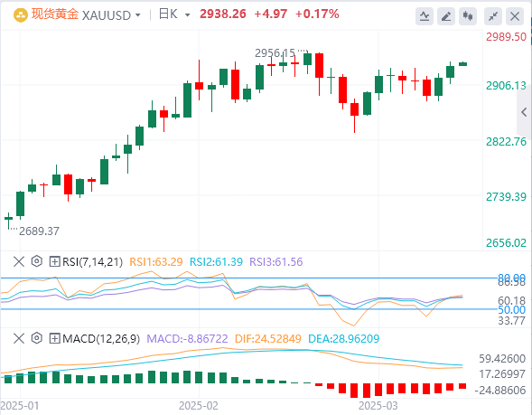Viewport: 532px width, 415px height.
Task: Switch chart type with candlestick icon
Action: tap(468, 16)
